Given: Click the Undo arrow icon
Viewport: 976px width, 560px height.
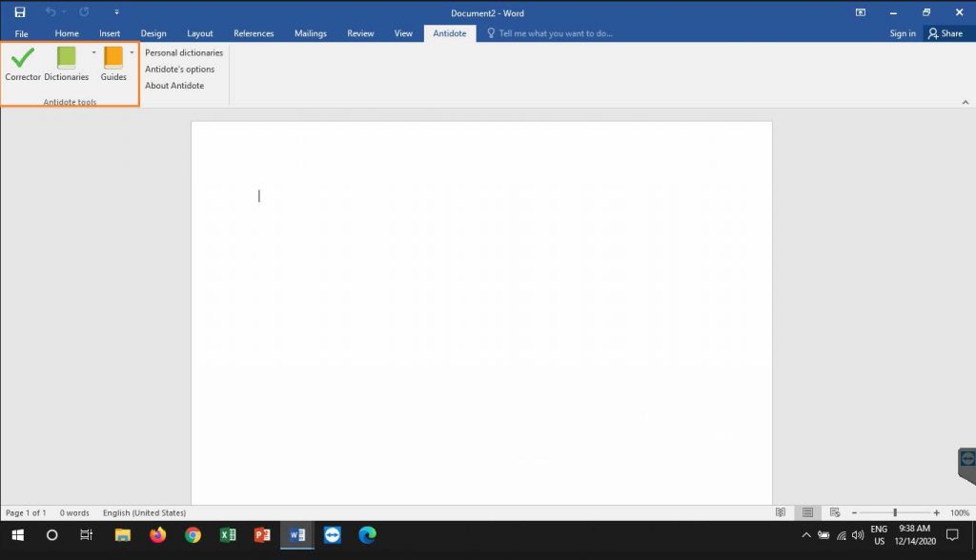Looking at the screenshot, I should click(51, 12).
